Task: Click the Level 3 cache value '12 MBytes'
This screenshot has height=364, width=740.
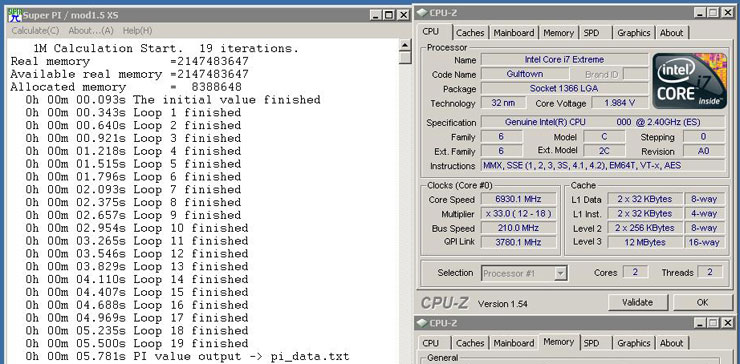Action: pyautogui.click(x=645, y=243)
